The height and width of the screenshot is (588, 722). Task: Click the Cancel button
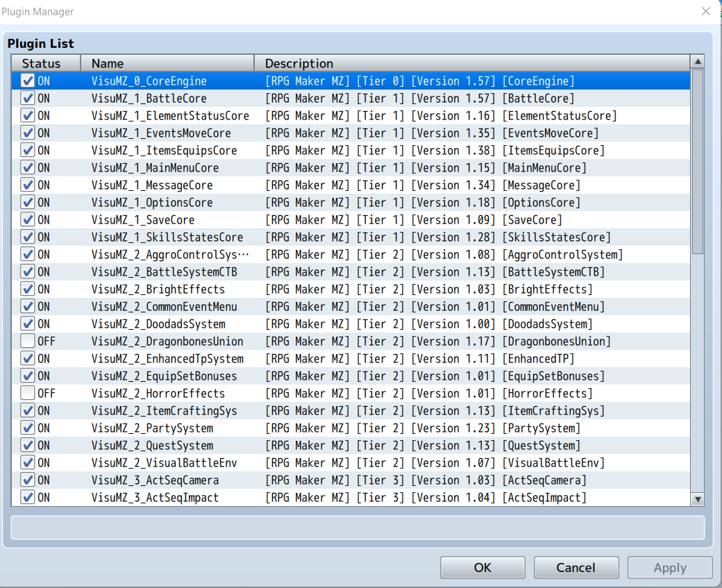tap(576, 567)
